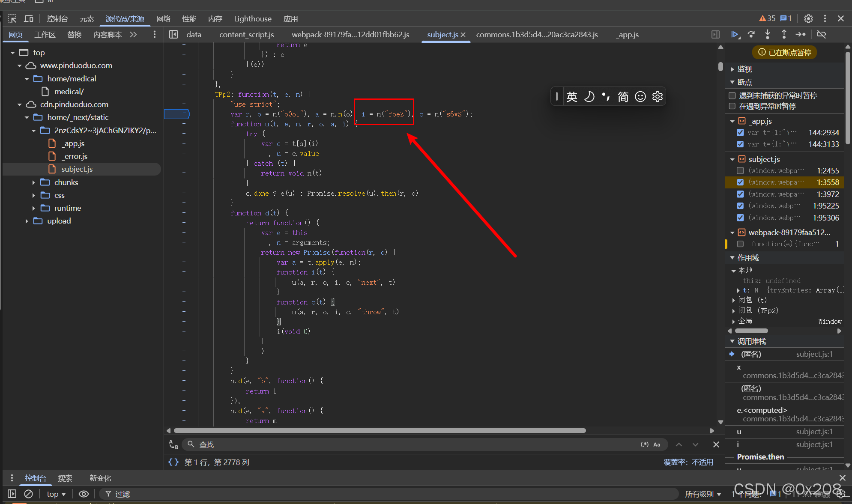Uncheck _app.js breakpoint 144:2934
Screen dimensions: 852x504
[x=740, y=132]
